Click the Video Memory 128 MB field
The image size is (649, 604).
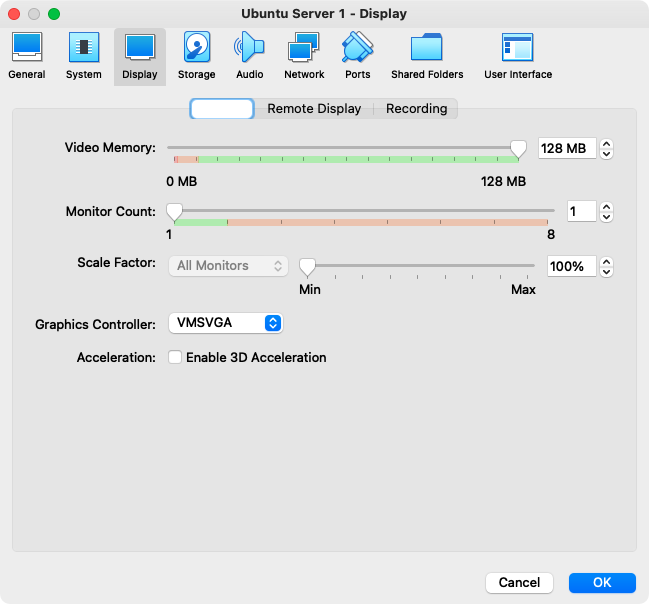[566, 149]
